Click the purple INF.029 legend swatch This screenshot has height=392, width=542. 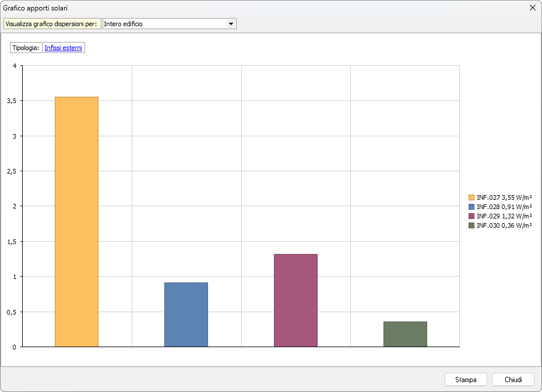[x=471, y=216]
